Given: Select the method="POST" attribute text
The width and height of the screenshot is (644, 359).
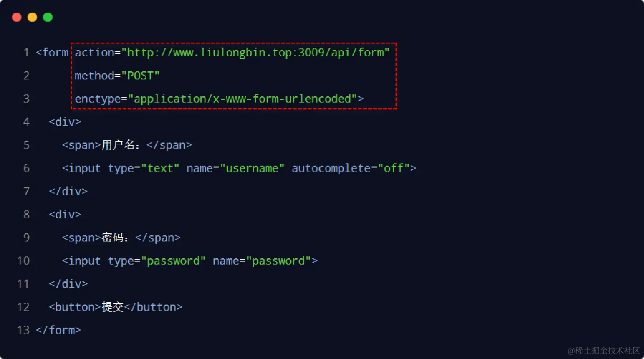Looking at the screenshot, I should (117, 76).
